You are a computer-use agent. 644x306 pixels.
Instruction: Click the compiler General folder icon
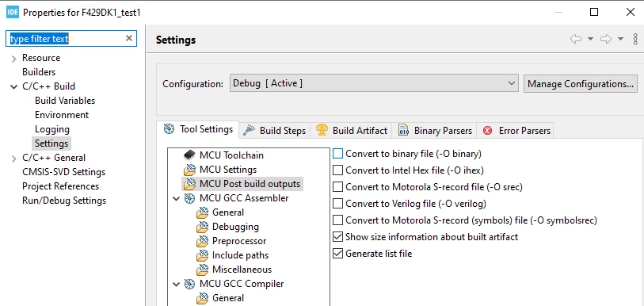pyautogui.click(x=203, y=298)
